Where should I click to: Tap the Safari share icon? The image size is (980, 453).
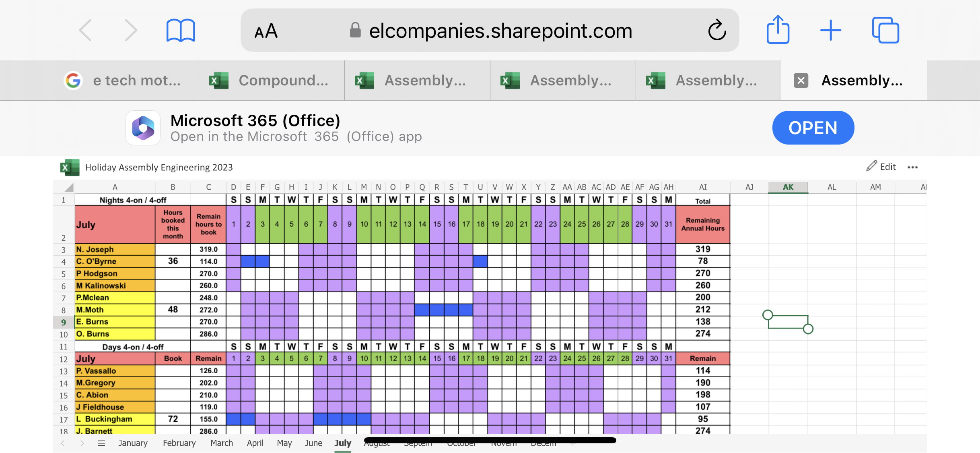click(x=778, y=30)
